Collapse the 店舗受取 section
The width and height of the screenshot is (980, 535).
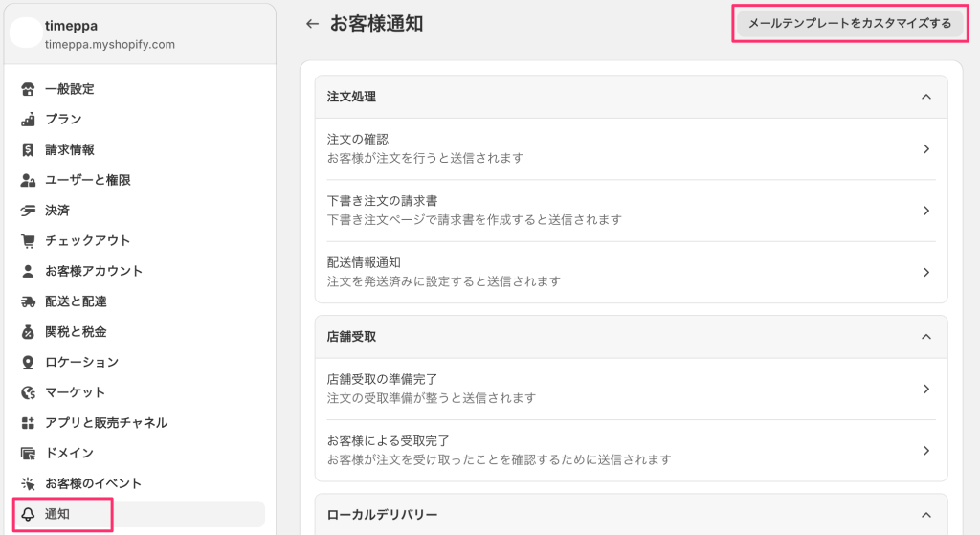[x=926, y=337]
